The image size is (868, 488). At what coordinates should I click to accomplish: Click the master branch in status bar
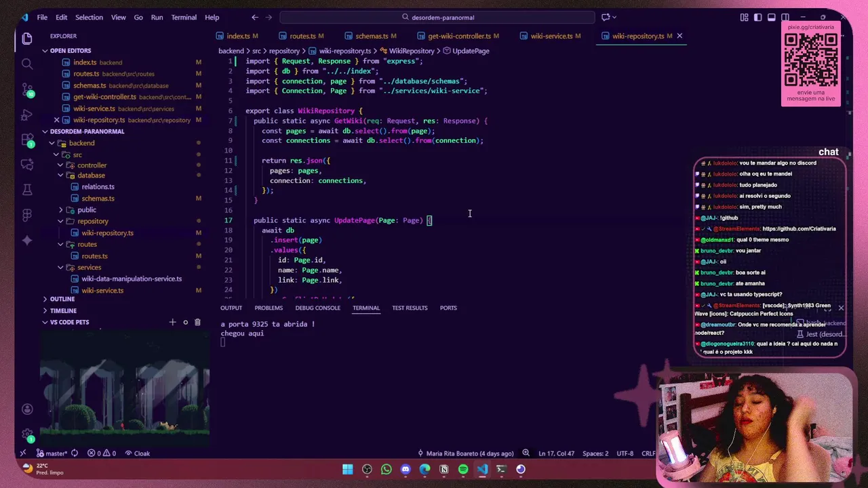pyautogui.click(x=52, y=453)
